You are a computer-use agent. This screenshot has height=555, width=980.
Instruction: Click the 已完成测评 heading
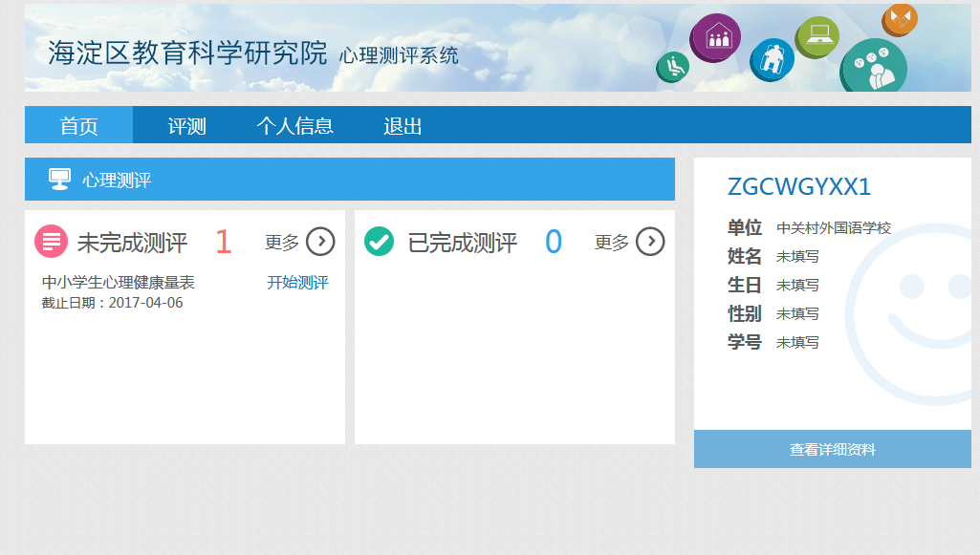tap(462, 243)
